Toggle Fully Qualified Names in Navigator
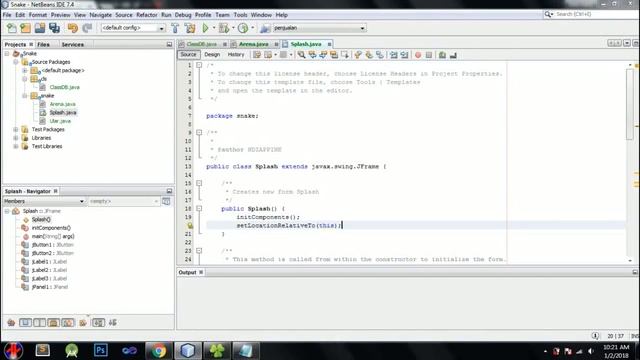This screenshot has width=640, height=360. pyautogui.click(x=83, y=322)
